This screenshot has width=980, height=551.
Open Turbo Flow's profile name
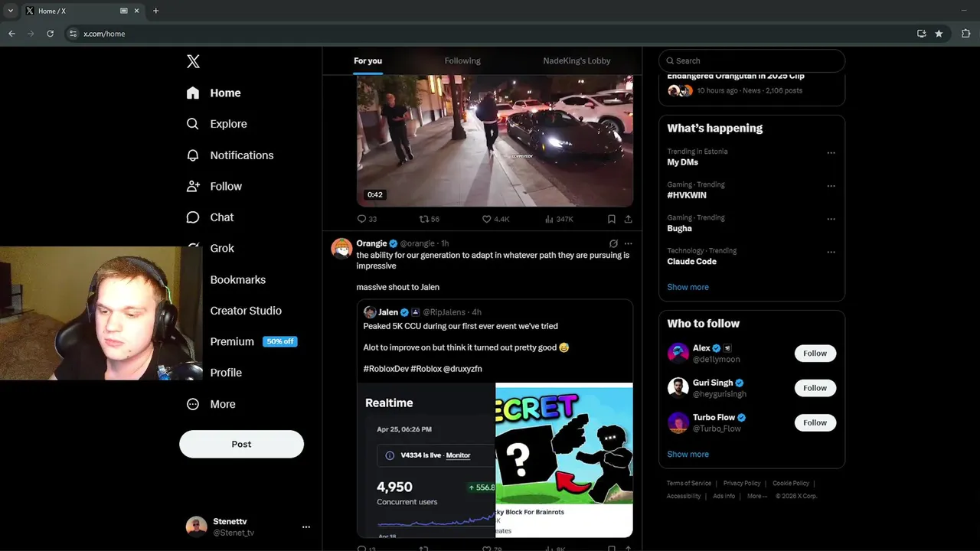pyautogui.click(x=714, y=417)
